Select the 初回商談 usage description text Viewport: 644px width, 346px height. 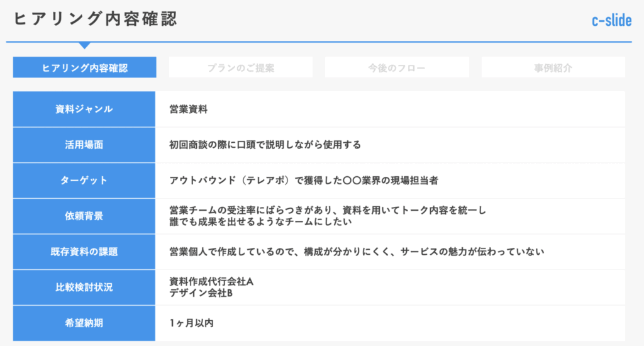tap(265, 145)
